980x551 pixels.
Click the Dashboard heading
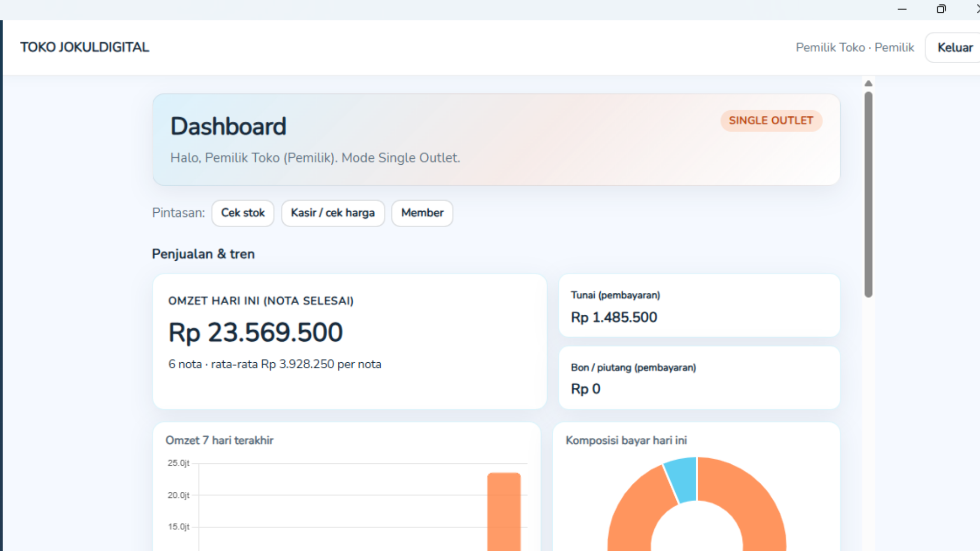228,126
